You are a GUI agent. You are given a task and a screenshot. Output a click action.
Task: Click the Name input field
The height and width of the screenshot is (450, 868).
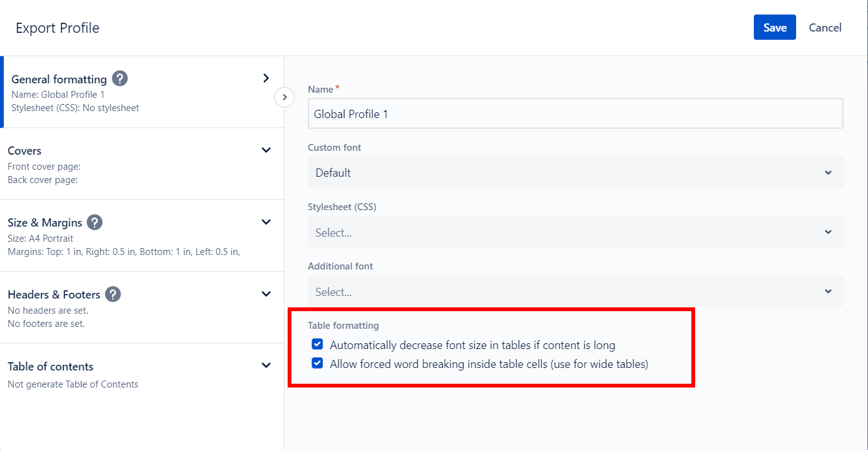point(575,114)
